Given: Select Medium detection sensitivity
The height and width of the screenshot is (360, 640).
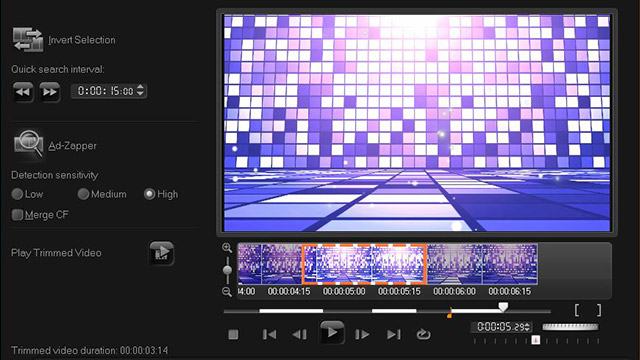Looking at the screenshot, I should [x=83, y=194].
